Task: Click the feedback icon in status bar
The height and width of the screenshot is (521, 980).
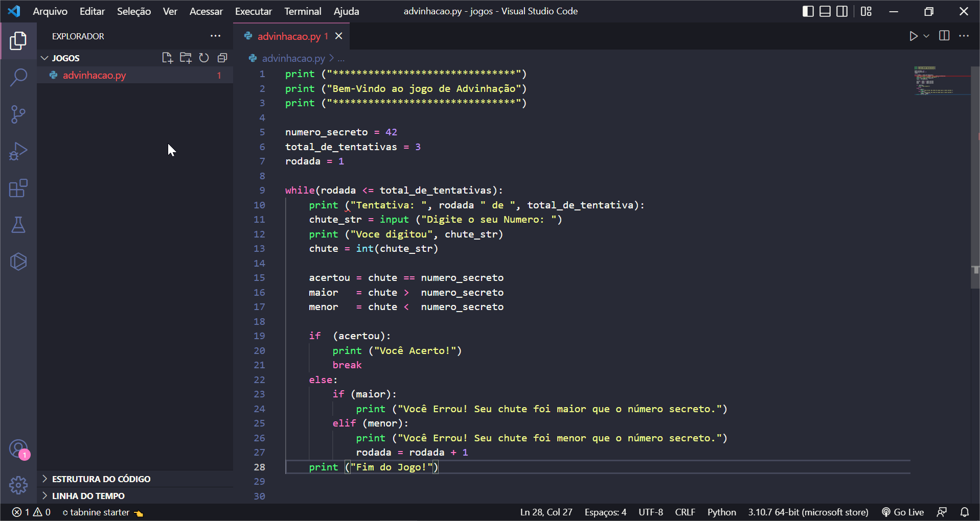Action: click(942, 512)
